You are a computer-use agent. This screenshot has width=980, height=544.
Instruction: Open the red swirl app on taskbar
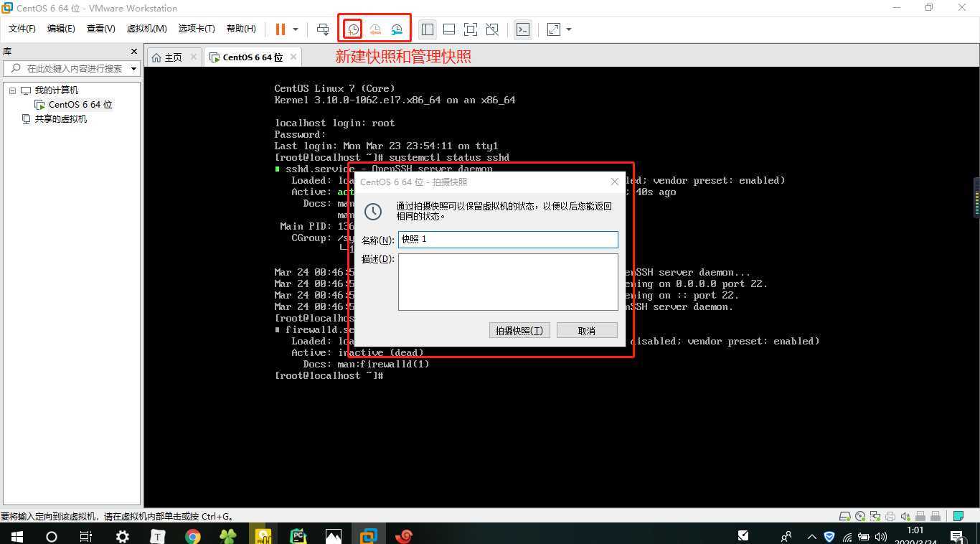(x=403, y=535)
